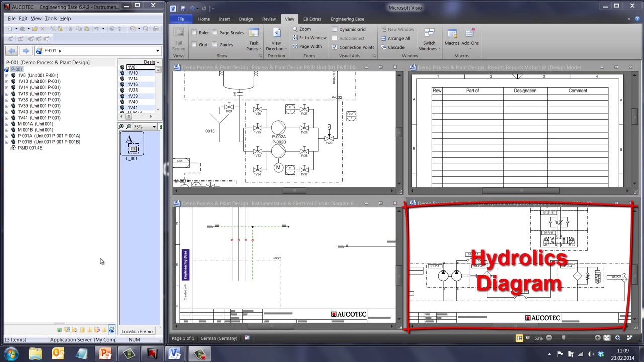The width and height of the screenshot is (644, 362).
Task: Expand the P-001B tree node
Action: (7, 142)
